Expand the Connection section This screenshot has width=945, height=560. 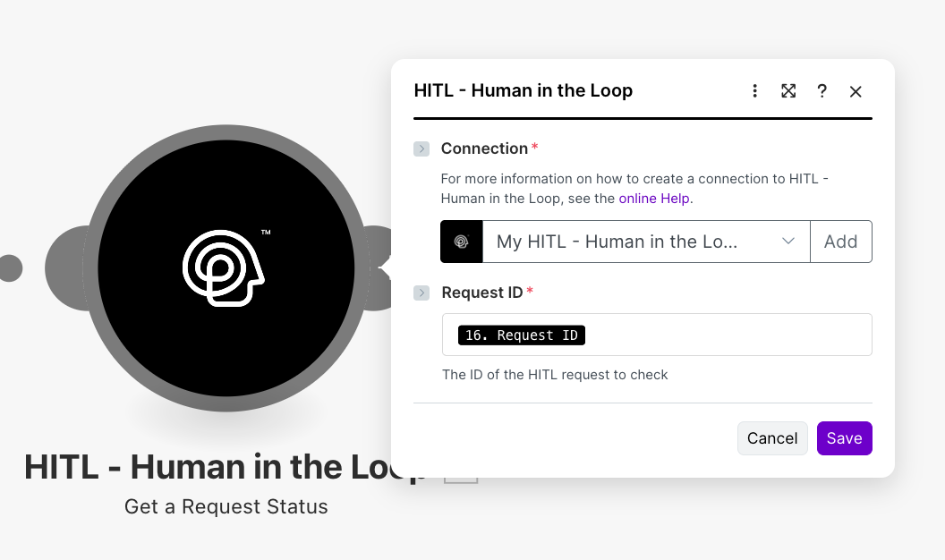tap(421, 148)
